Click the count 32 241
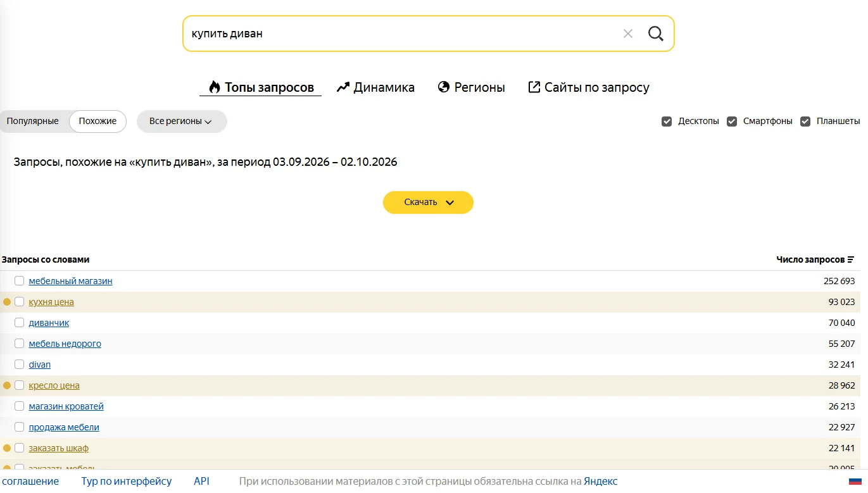The image size is (868, 493). pos(841,365)
